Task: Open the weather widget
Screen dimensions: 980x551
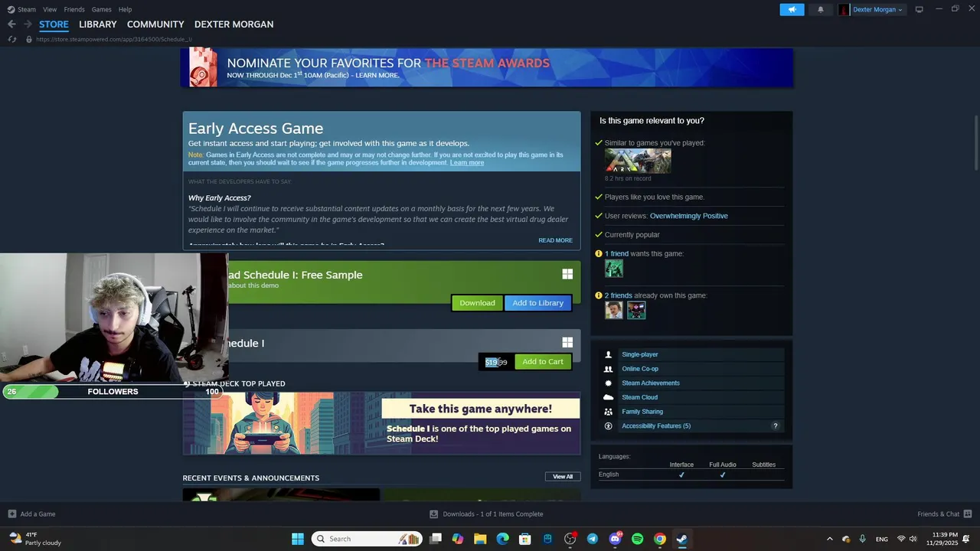Action: [34, 539]
